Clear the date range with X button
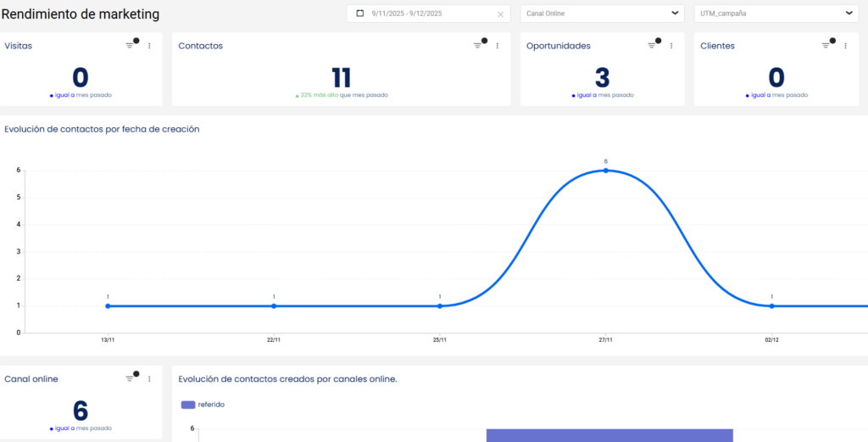 coord(500,14)
